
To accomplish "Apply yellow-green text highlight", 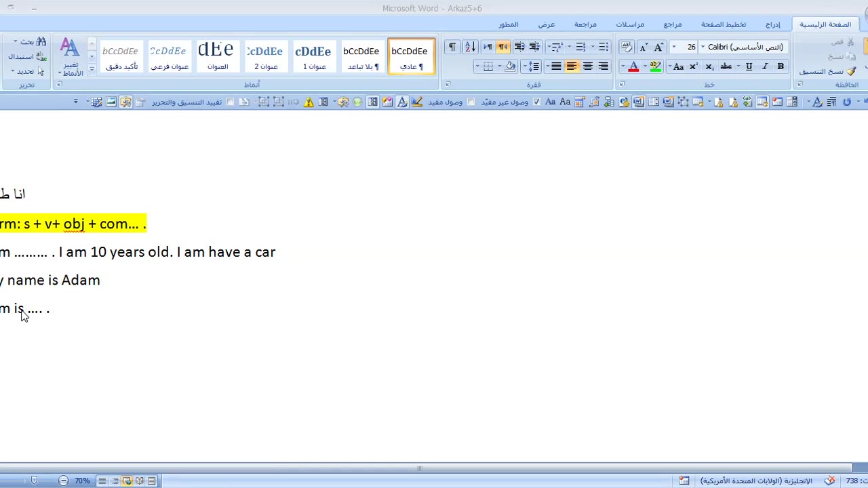I will point(654,66).
